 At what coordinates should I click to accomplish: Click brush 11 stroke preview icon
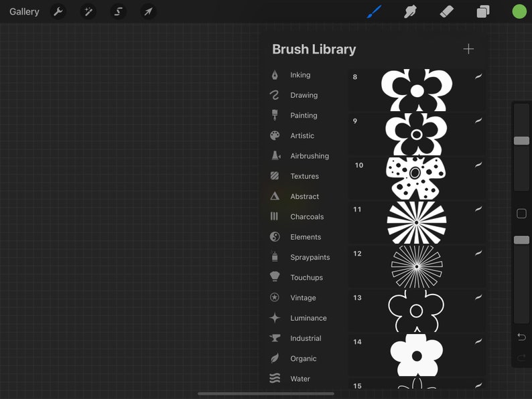[x=478, y=209]
